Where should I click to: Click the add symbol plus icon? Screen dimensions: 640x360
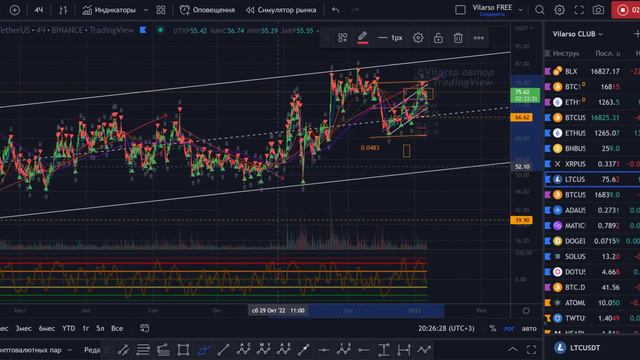[x=15, y=10]
